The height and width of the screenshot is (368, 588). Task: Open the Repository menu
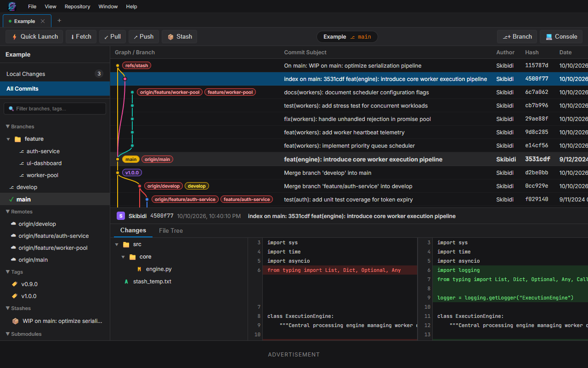pyautogui.click(x=77, y=6)
